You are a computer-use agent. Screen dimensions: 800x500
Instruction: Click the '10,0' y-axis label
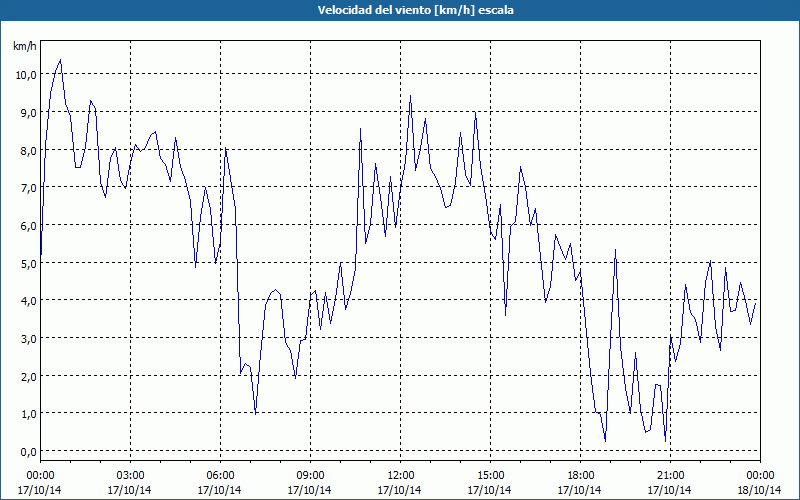tap(26, 74)
